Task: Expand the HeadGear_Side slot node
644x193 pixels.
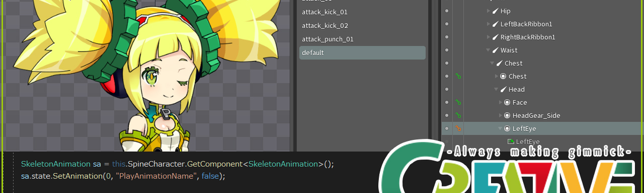Action: point(501,115)
